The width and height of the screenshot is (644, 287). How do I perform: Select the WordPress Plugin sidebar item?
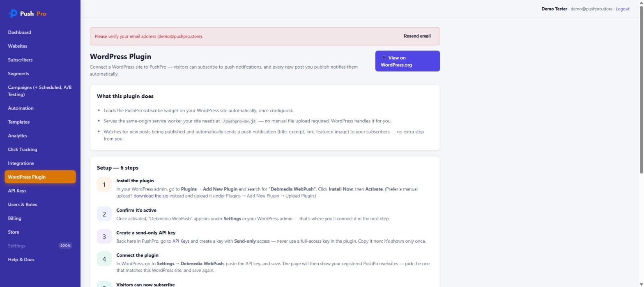(x=40, y=177)
